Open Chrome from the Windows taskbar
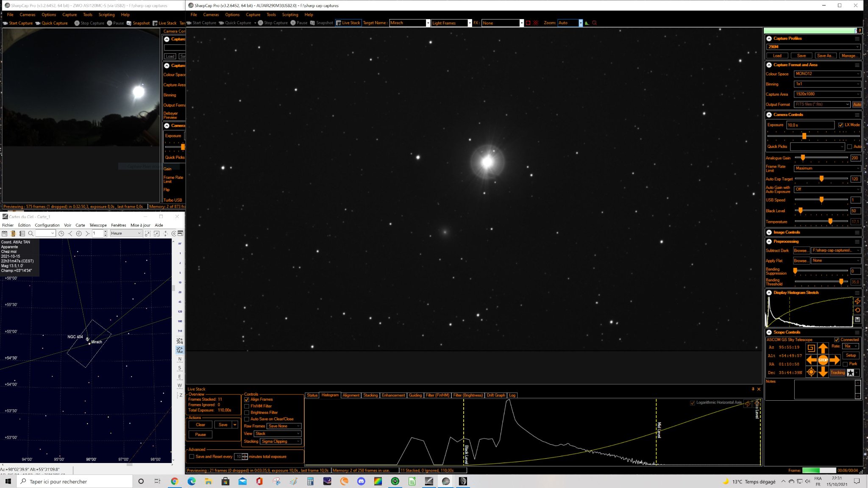 click(x=175, y=481)
